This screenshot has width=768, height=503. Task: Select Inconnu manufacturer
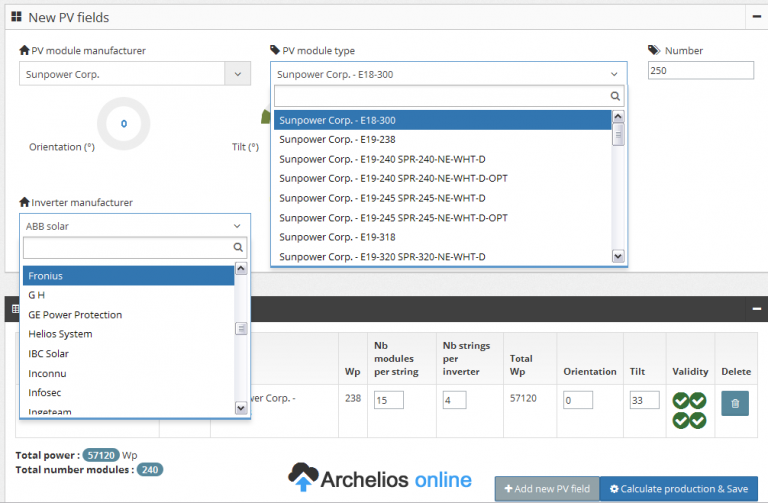128,373
